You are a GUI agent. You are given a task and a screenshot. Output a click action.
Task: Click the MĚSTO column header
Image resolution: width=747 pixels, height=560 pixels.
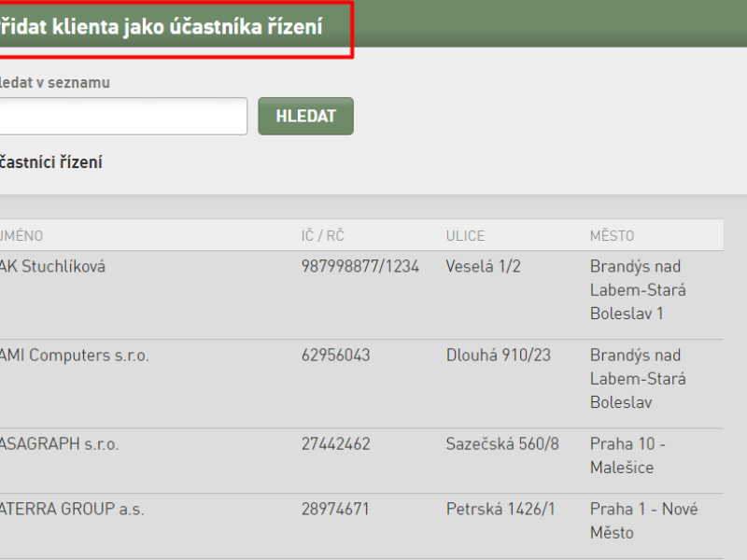613,236
